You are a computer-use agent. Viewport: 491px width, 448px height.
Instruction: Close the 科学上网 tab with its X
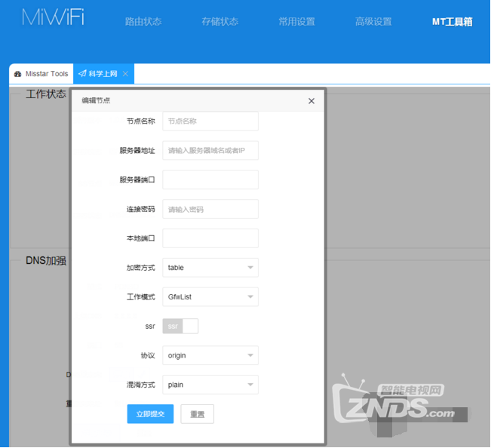tap(125, 74)
